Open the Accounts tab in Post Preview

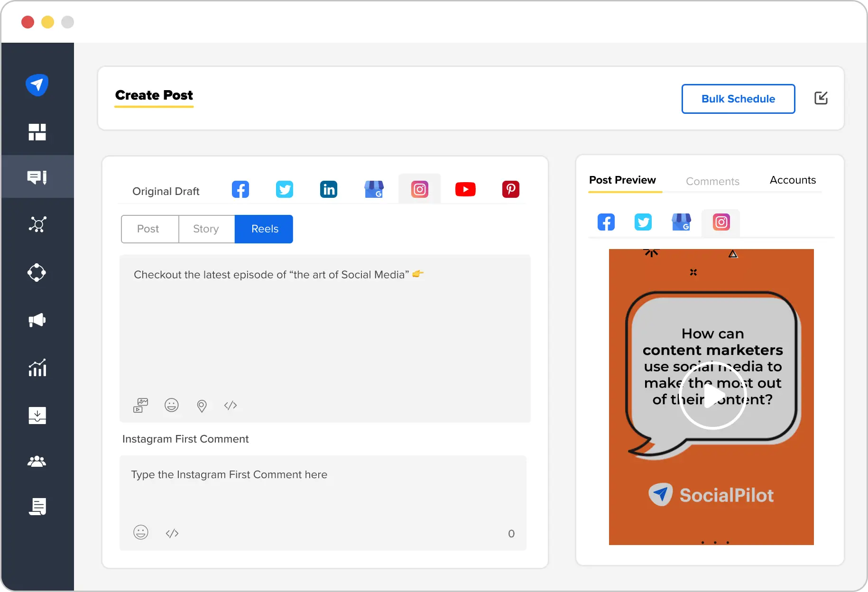click(x=792, y=180)
